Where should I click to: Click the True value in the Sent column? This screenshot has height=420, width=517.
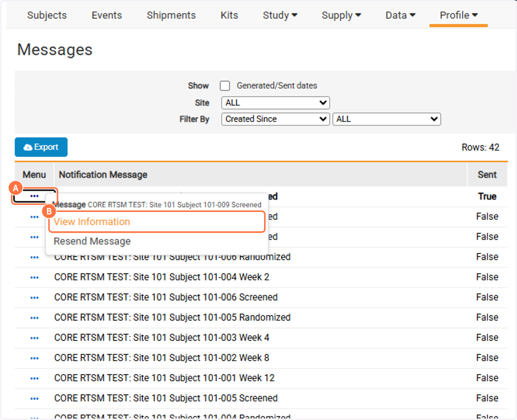point(487,196)
